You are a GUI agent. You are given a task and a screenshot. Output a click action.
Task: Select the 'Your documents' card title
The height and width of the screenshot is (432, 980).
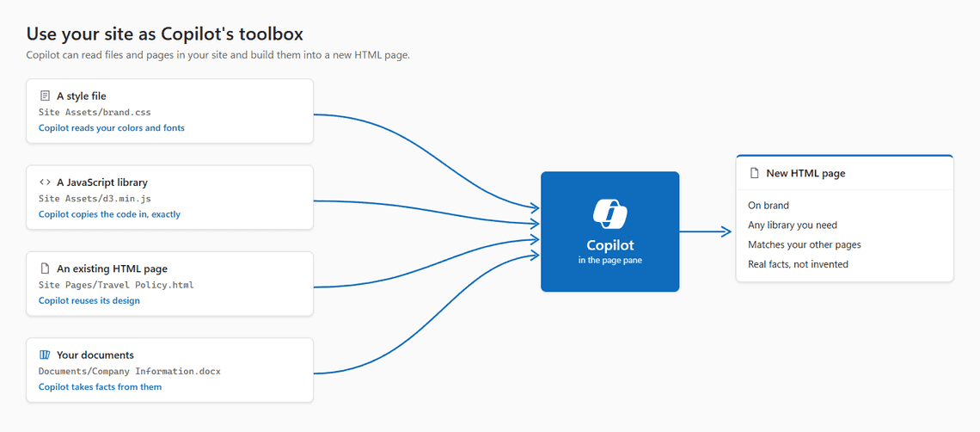(95, 355)
